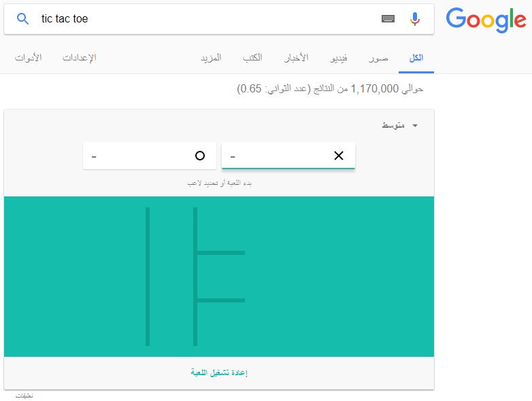Screen dimensions: 532x401
Task: Open the الأدوات search tools
Action: pos(29,58)
